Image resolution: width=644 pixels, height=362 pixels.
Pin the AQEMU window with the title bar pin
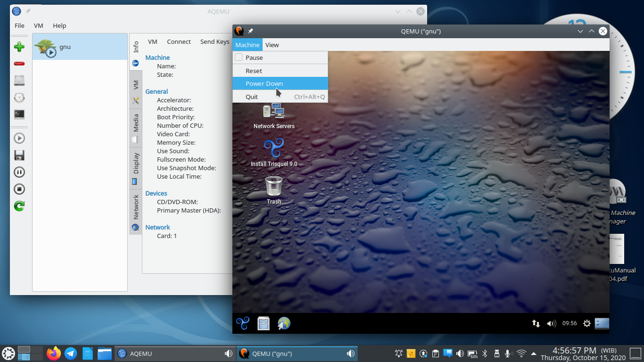tap(28, 11)
